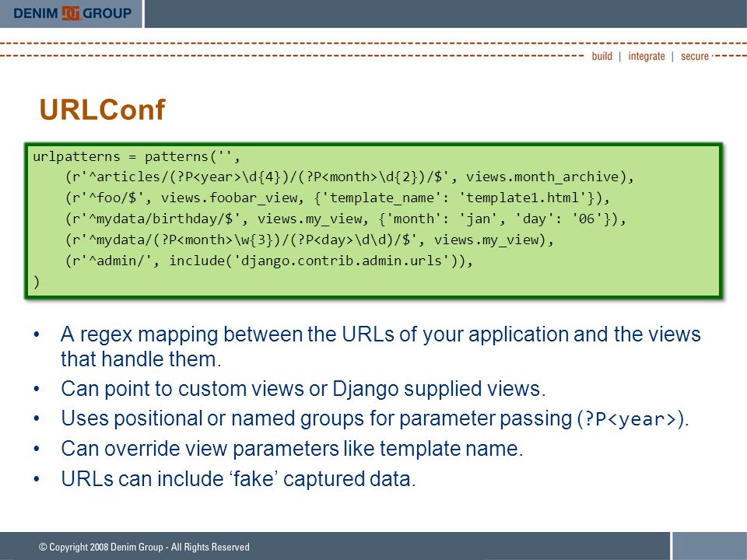The width and height of the screenshot is (747, 560).
Task: Click the '(?P<year>)' inline code text
Action: tap(631, 419)
